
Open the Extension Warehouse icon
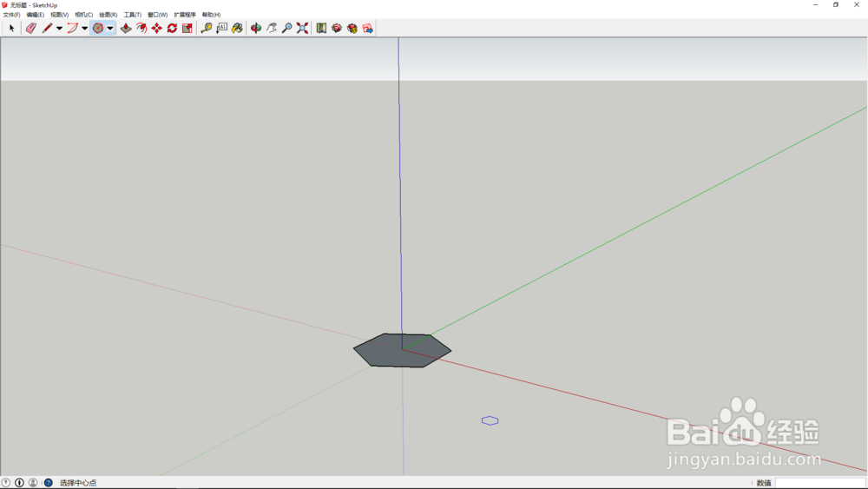(x=352, y=29)
